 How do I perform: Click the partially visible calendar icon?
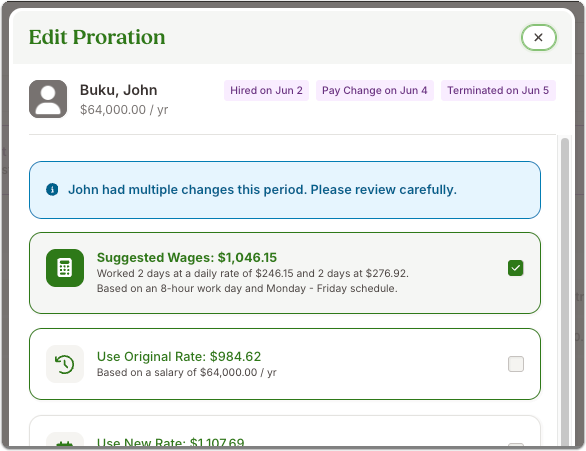65,441
